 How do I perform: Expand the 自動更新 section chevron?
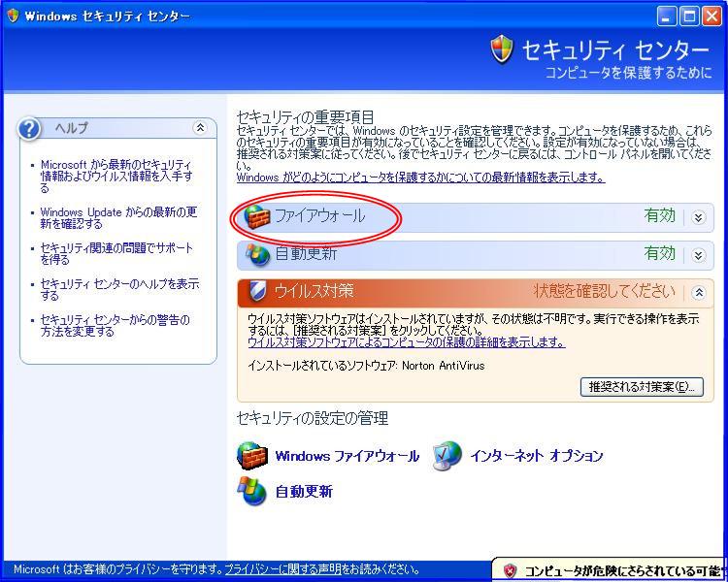pyautogui.click(x=698, y=255)
